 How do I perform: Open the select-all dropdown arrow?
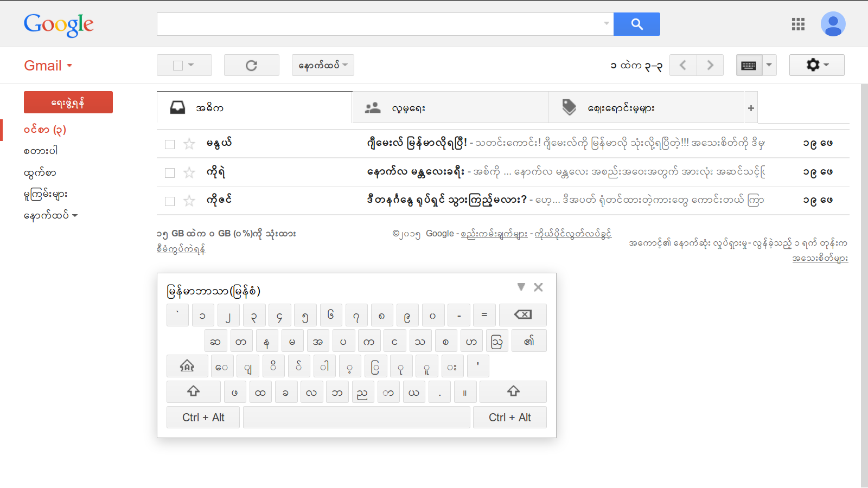[x=191, y=65]
